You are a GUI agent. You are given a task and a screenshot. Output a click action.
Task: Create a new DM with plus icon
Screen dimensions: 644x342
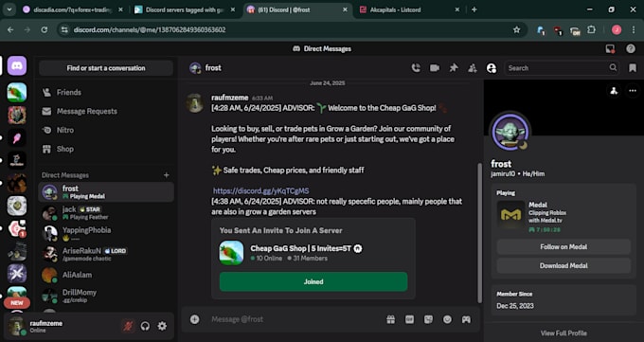[167, 175]
